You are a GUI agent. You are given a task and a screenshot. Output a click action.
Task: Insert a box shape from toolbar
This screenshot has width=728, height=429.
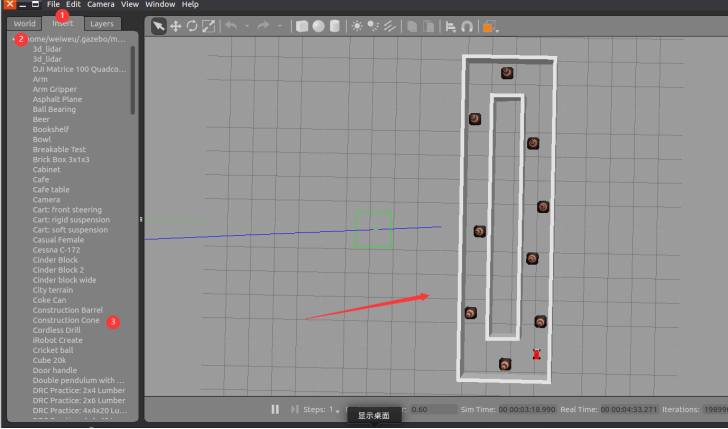pos(302,26)
